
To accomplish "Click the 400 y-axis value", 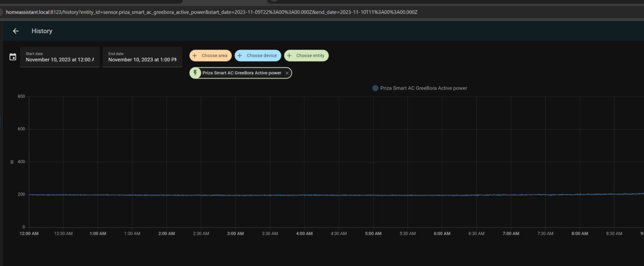I will tap(21, 162).
